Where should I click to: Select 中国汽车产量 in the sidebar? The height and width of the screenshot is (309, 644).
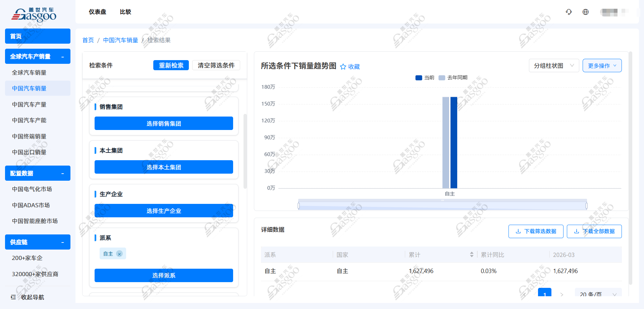29,104
